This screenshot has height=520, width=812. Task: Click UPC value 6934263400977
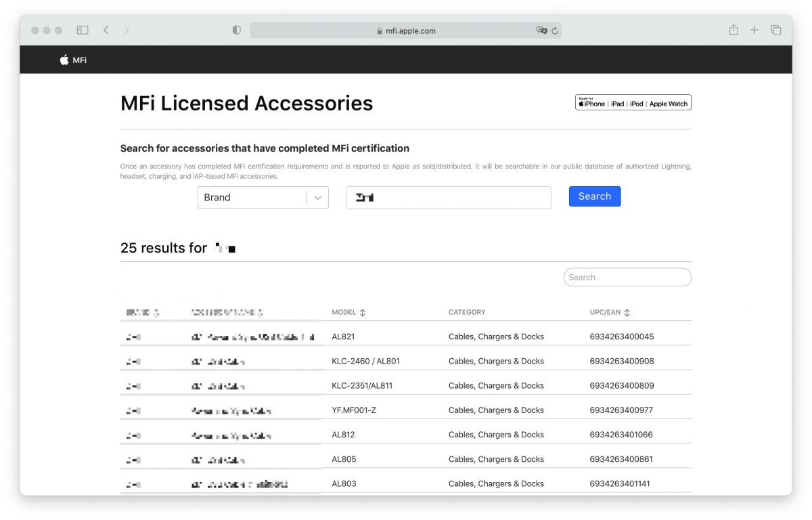[x=621, y=410]
